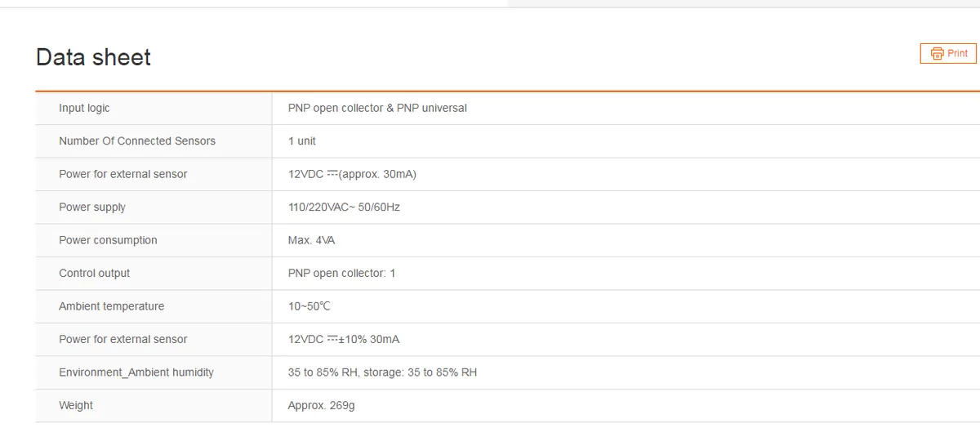Select the Data sheet heading
Screen dimensions: 980x428
(93, 57)
